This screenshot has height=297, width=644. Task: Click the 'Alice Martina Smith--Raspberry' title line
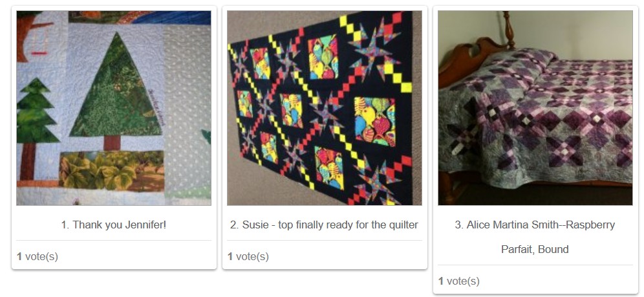point(535,225)
